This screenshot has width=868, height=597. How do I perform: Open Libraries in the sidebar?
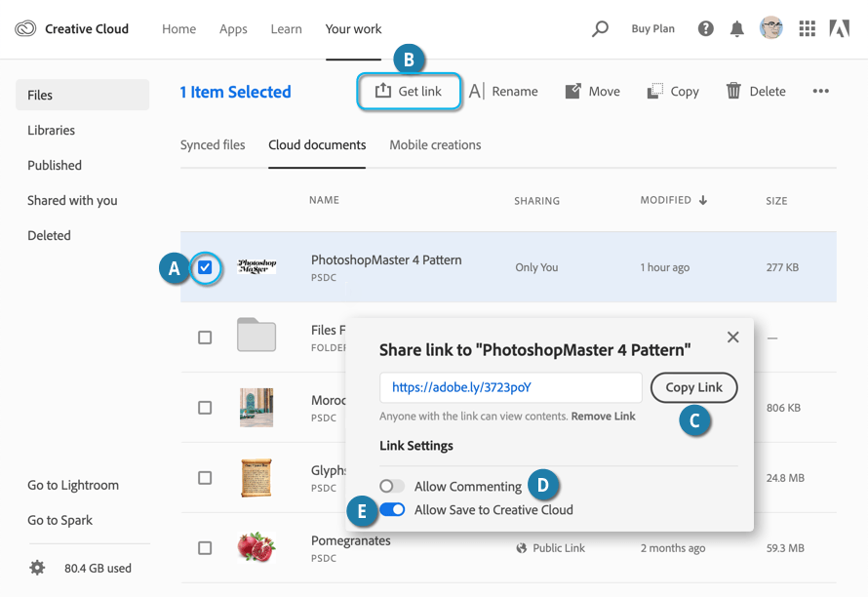tap(51, 130)
